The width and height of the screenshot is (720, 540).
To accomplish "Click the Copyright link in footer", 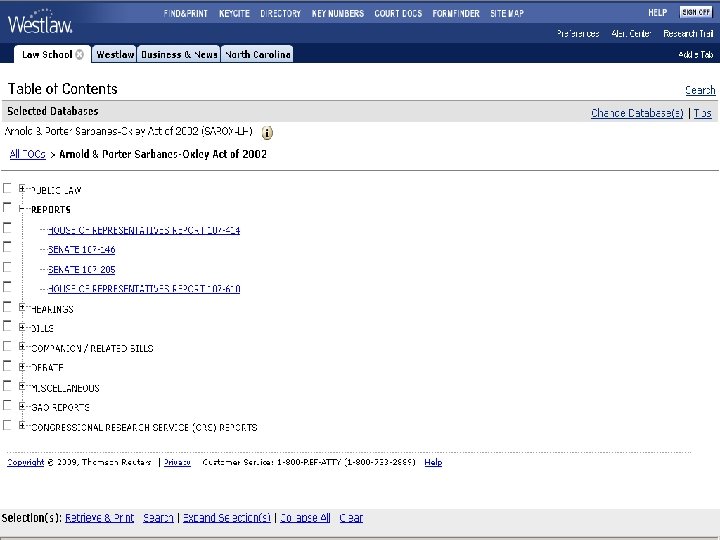I will (26, 462).
